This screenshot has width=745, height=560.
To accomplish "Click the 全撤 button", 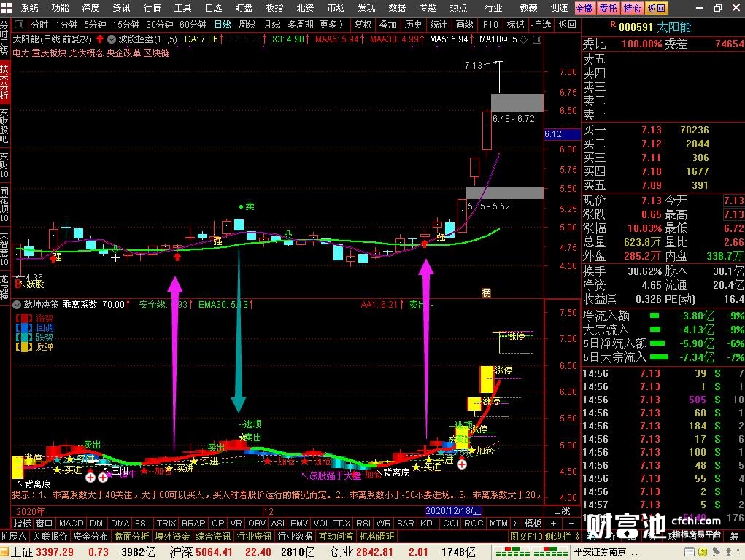I will tap(584, 8).
